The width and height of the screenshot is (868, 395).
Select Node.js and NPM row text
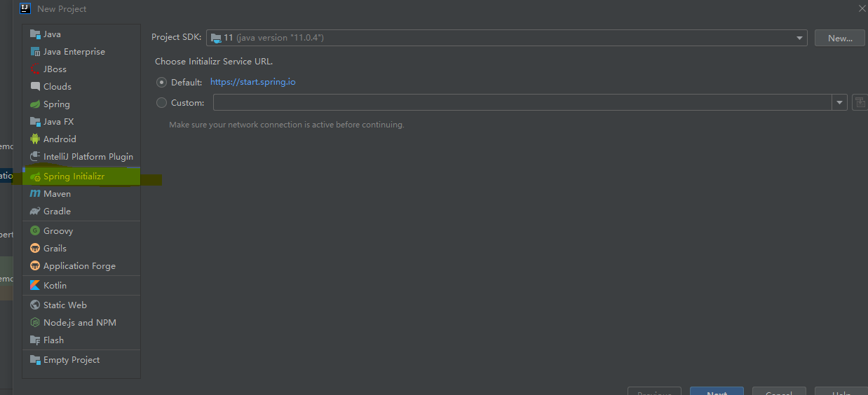pyautogui.click(x=80, y=323)
